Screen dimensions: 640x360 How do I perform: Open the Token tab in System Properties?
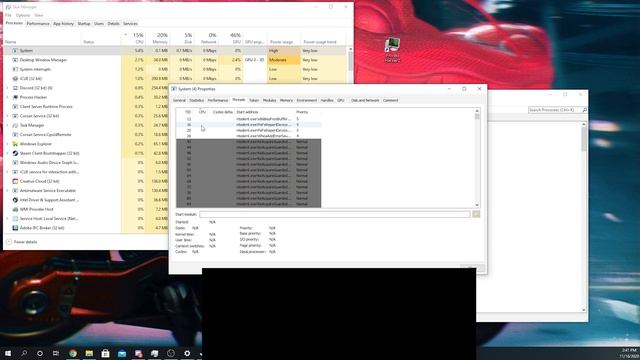pos(254,100)
